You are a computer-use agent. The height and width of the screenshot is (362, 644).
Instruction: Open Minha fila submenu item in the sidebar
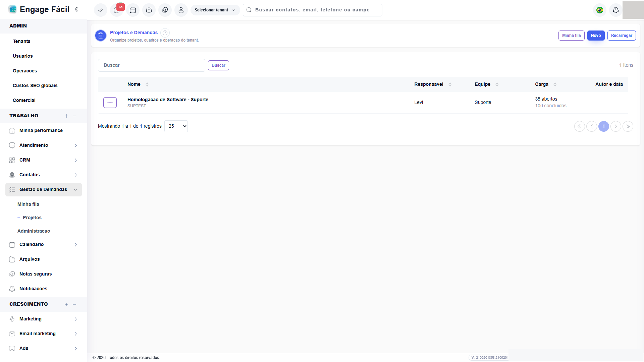pyautogui.click(x=28, y=204)
